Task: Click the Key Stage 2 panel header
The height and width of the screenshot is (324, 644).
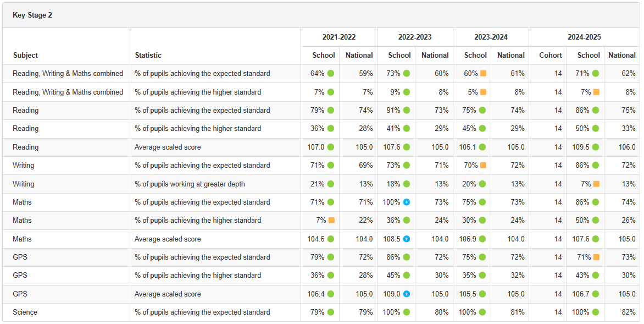Action: coord(32,15)
